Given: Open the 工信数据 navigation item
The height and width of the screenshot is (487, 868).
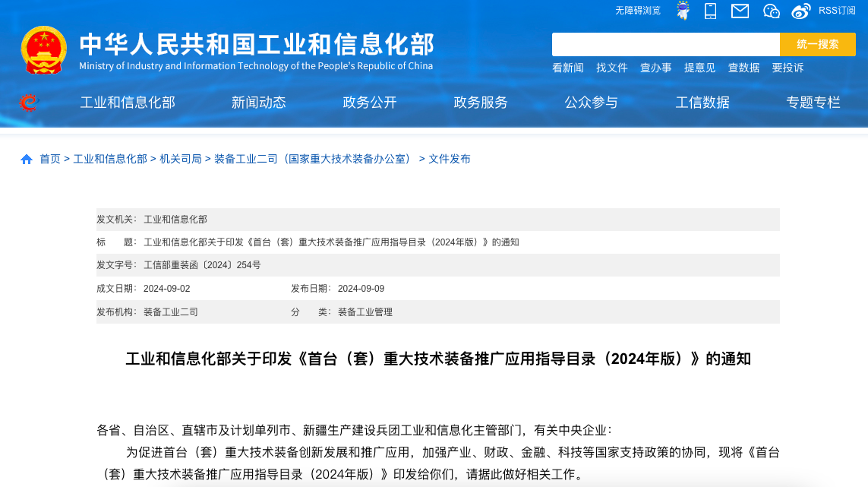Looking at the screenshot, I should click(702, 103).
